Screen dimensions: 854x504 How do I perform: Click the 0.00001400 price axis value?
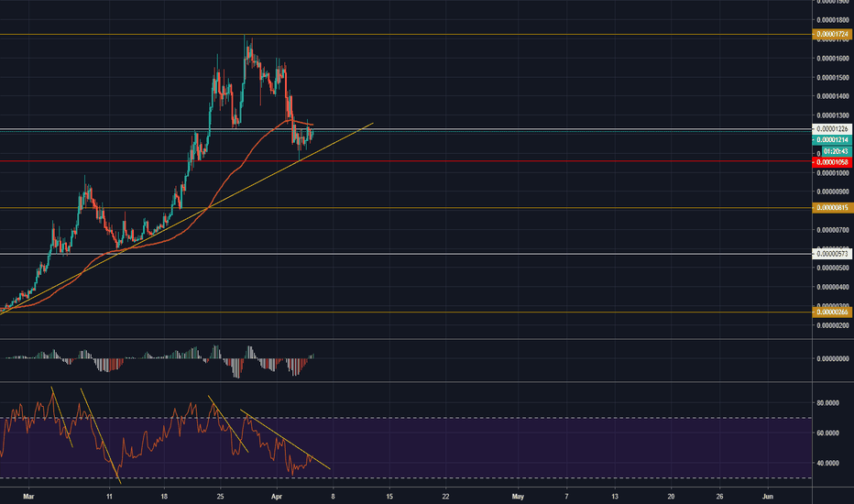coord(833,96)
